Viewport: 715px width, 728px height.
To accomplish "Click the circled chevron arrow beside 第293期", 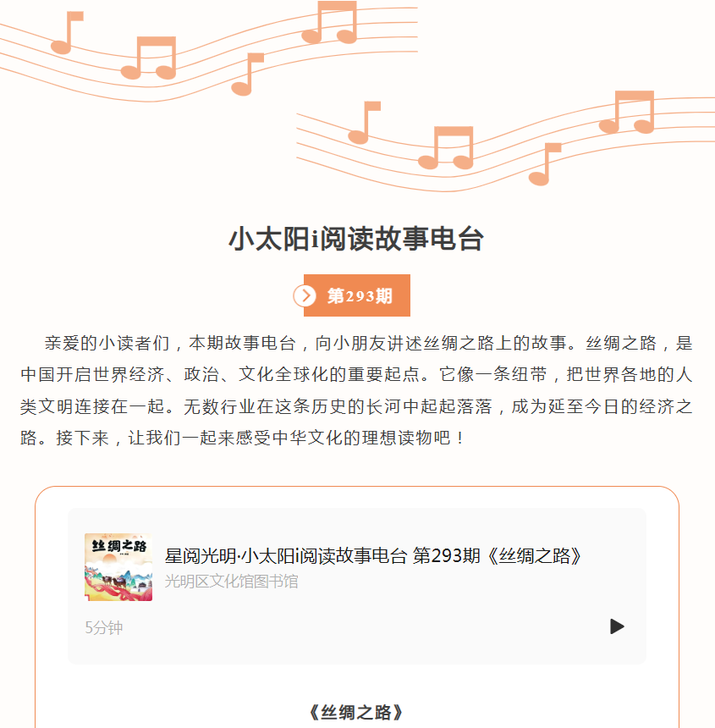I will (305, 295).
